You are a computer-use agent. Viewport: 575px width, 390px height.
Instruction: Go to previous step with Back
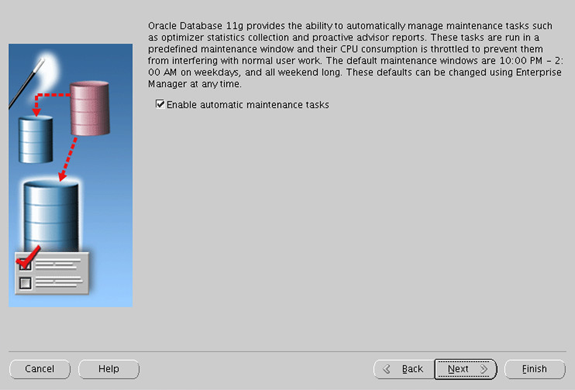pos(404,369)
